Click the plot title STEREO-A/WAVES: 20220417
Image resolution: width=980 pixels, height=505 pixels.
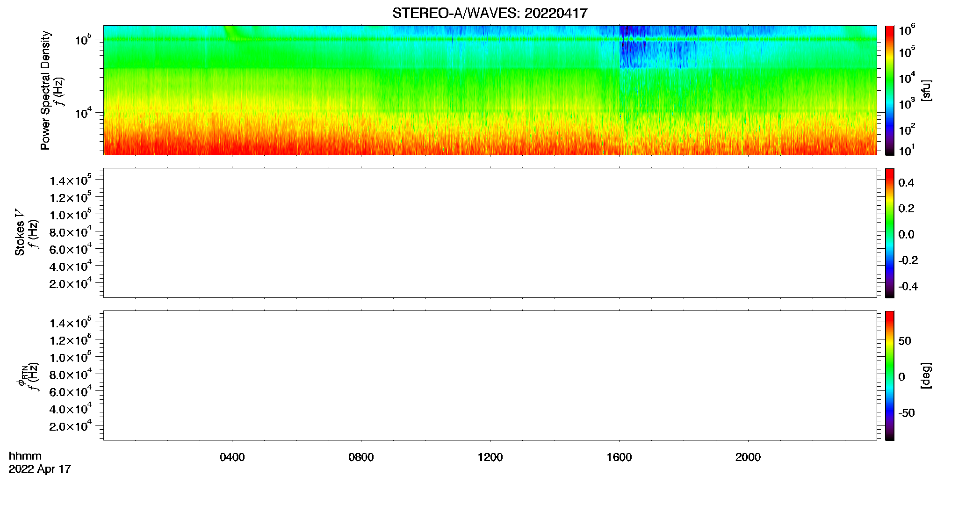point(490,14)
